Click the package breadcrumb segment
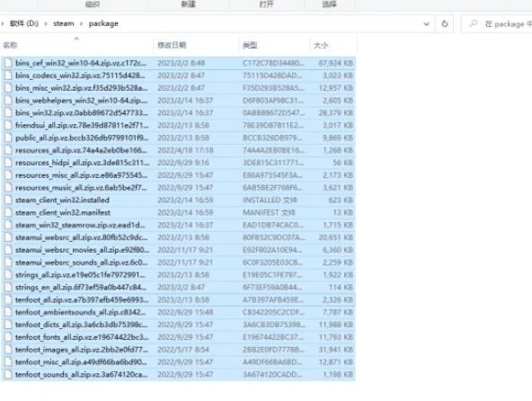Image resolution: width=532 pixels, height=401 pixels. pos(103,23)
